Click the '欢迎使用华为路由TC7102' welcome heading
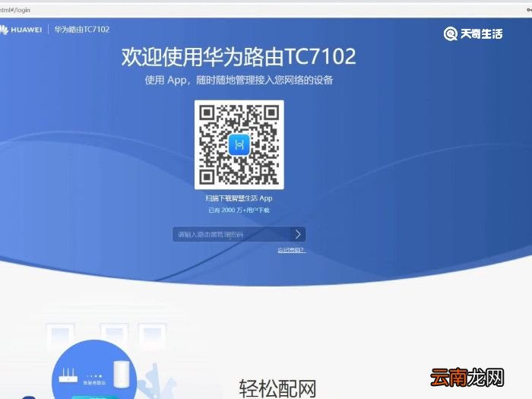Screen dimensions: 532x399 pyautogui.click(x=239, y=56)
